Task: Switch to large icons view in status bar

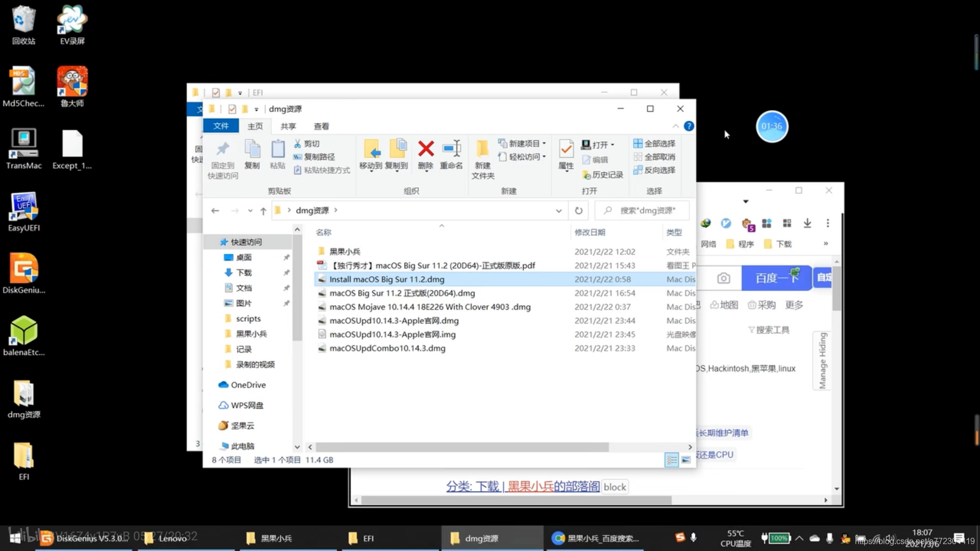Action: [686, 460]
